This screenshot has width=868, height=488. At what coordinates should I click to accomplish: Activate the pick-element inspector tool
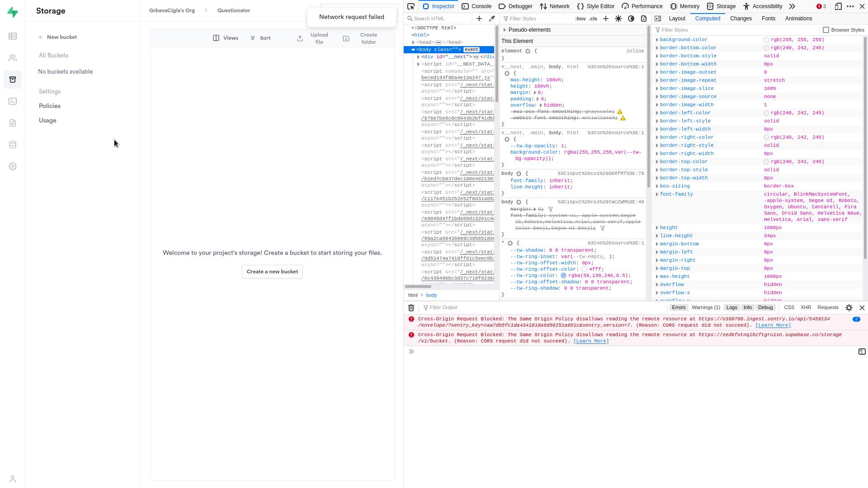coord(410,6)
